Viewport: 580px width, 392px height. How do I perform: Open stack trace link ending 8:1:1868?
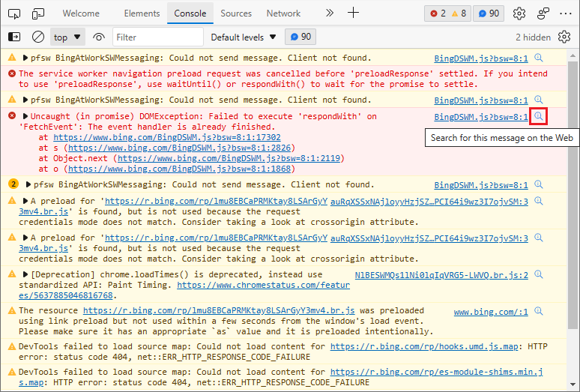tap(179, 169)
